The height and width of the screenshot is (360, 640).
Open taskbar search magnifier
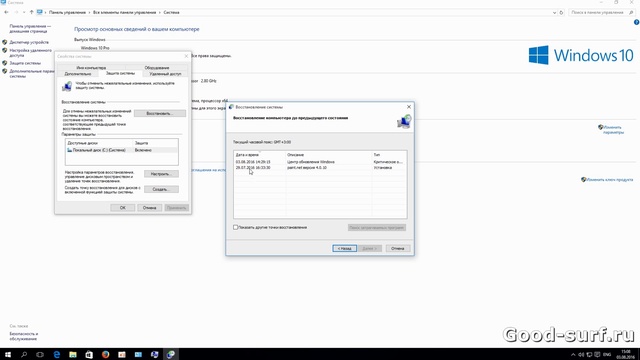24,354
